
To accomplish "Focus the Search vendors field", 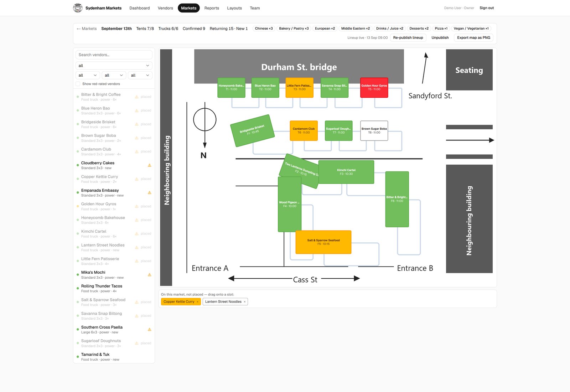I will 114,55.
